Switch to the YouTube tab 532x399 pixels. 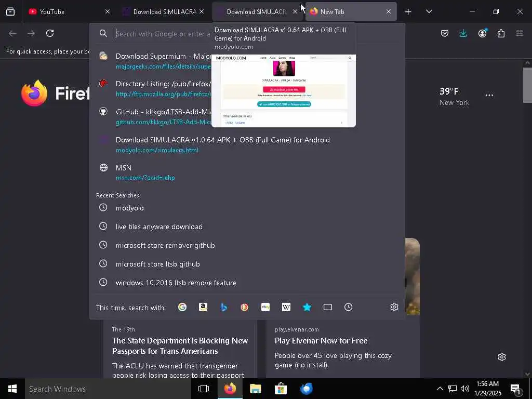(x=70, y=11)
